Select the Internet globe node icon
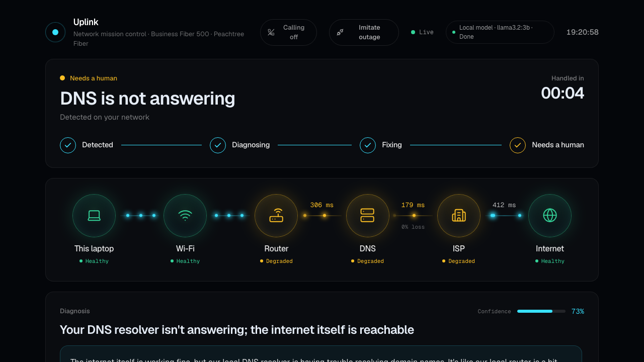Viewport: 644px width, 362px height. tap(550, 216)
